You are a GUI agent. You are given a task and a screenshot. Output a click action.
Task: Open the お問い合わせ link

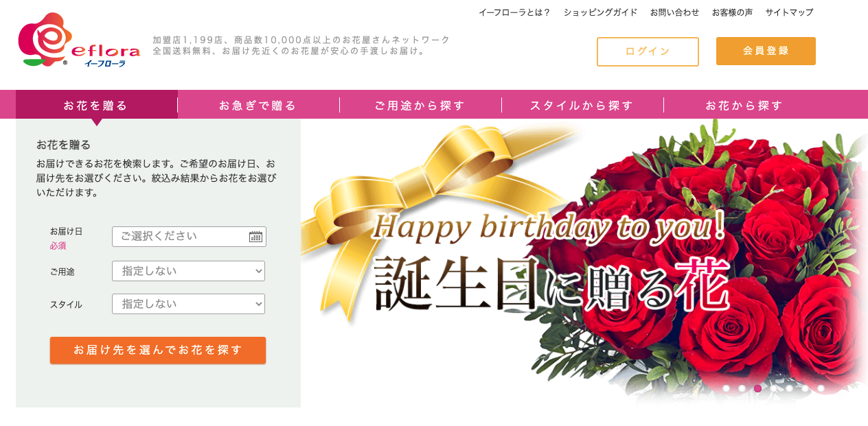[x=674, y=12]
